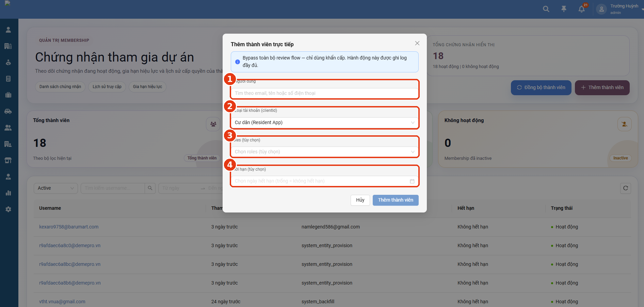
Task: Click Hủy button in dialog
Action: click(x=360, y=200)
